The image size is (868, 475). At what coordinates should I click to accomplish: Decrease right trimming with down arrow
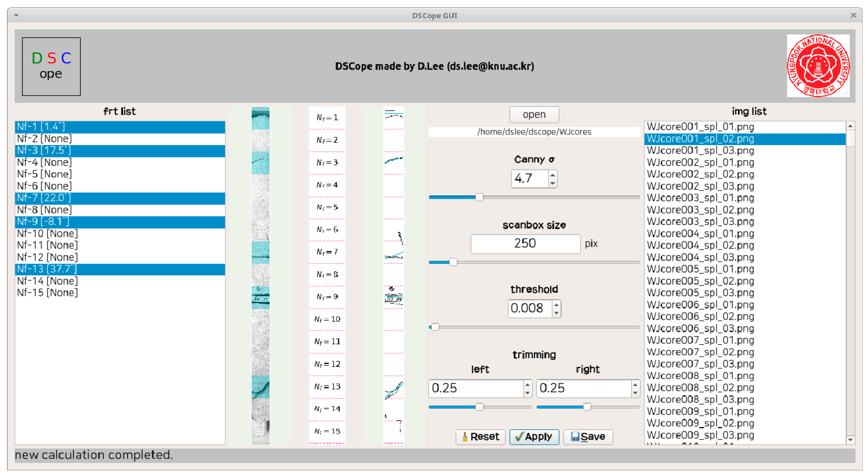pyautogui.click(x=635, y=393)
